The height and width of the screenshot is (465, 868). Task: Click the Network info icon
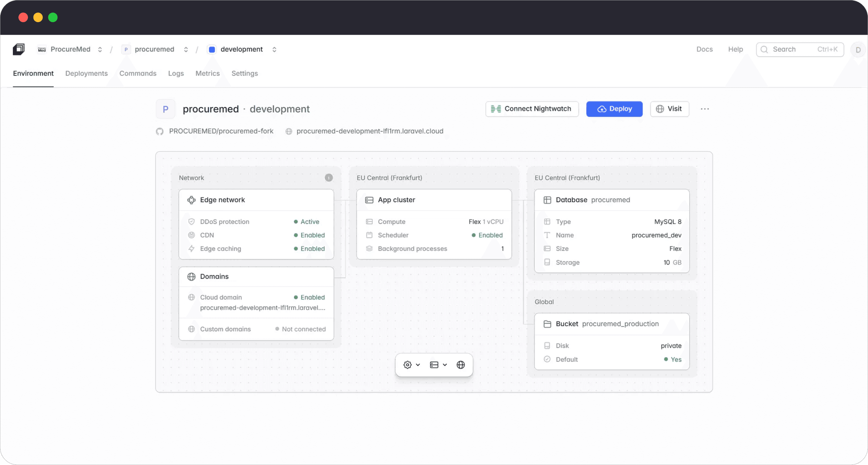tap(328, 178)
